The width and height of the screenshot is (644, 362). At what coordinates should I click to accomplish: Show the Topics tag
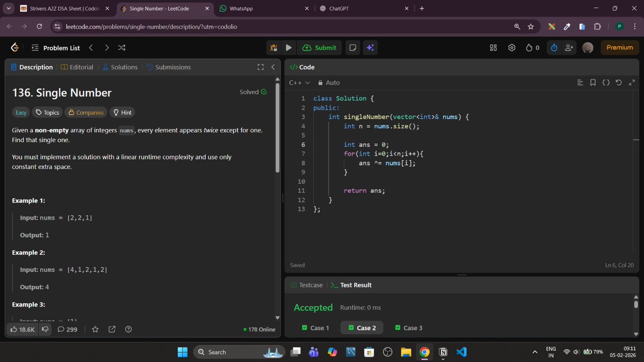[47, 113]
